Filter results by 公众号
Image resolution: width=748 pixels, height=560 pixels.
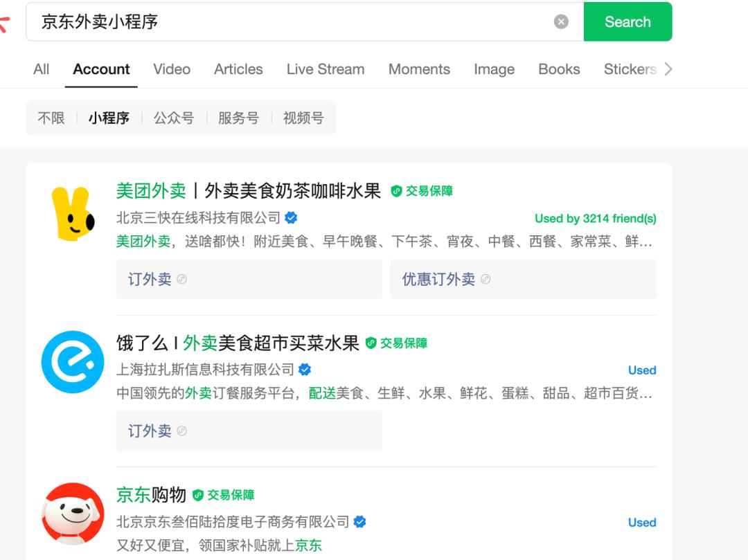point(174,118)
